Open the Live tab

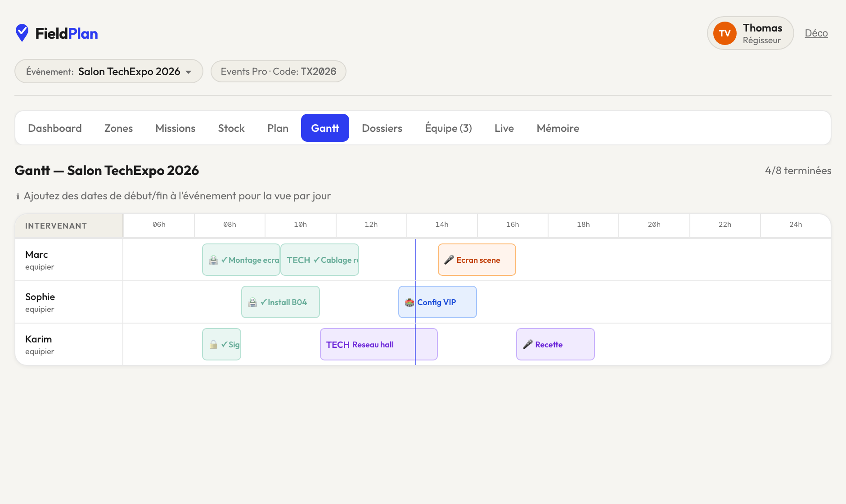pos(504,128)
